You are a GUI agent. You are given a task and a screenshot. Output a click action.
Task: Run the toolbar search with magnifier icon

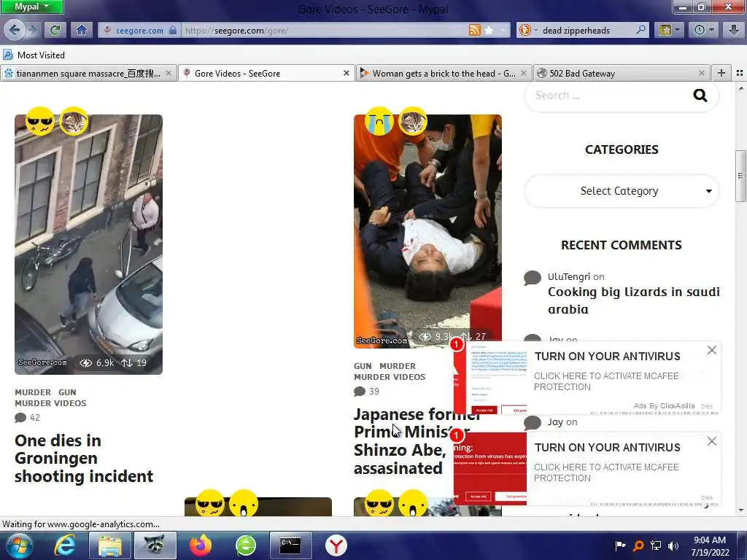(641, 30)
